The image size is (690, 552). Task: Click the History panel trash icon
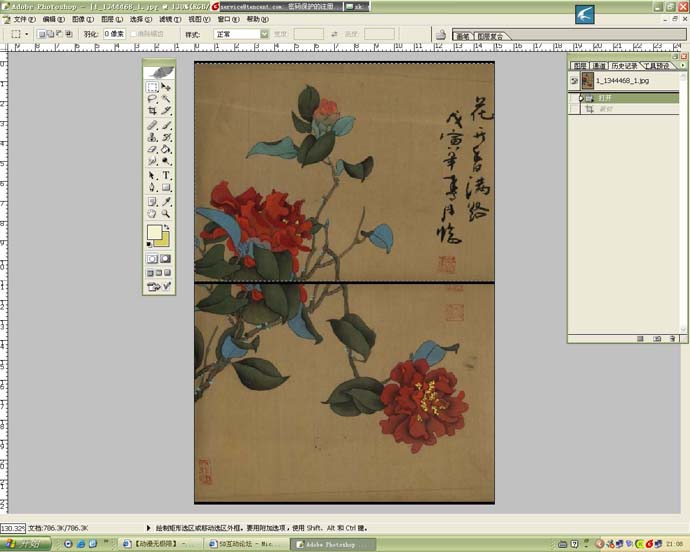point(672,339)
